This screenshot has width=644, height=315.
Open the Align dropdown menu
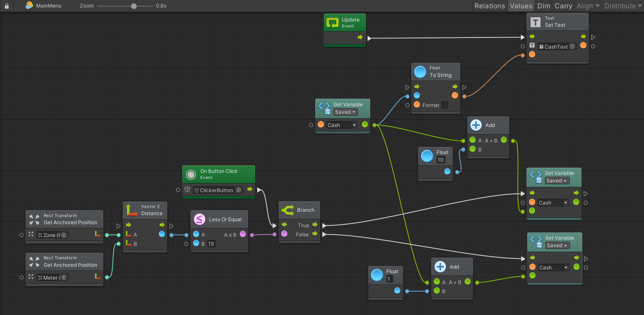(588, 6)
